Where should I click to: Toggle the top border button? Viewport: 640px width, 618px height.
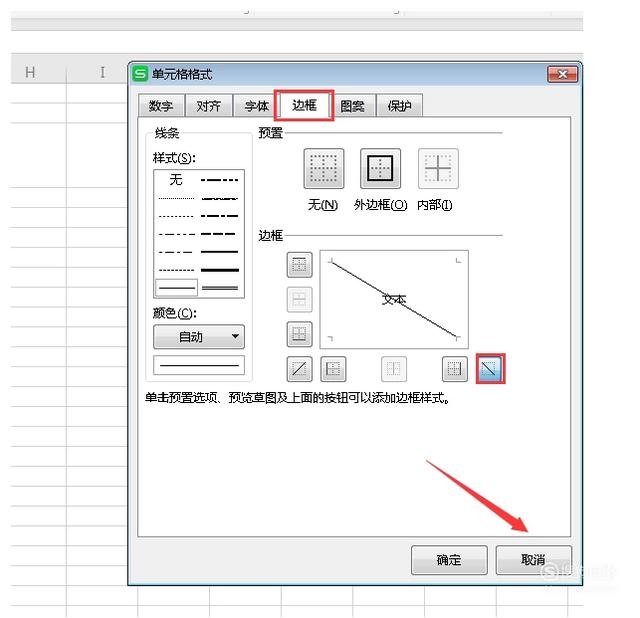pos(299,265)
